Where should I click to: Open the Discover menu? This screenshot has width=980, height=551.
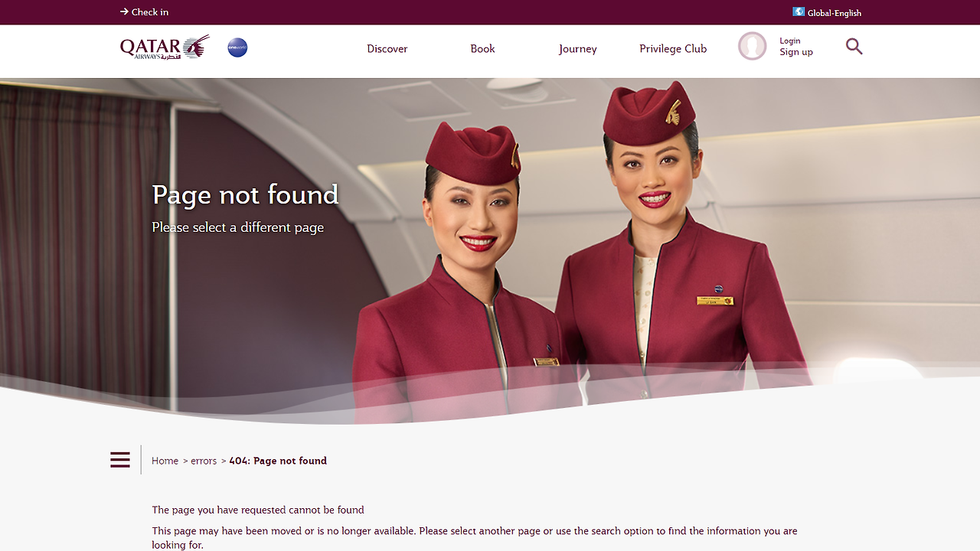pyautogui.click(x=387, y=48)
